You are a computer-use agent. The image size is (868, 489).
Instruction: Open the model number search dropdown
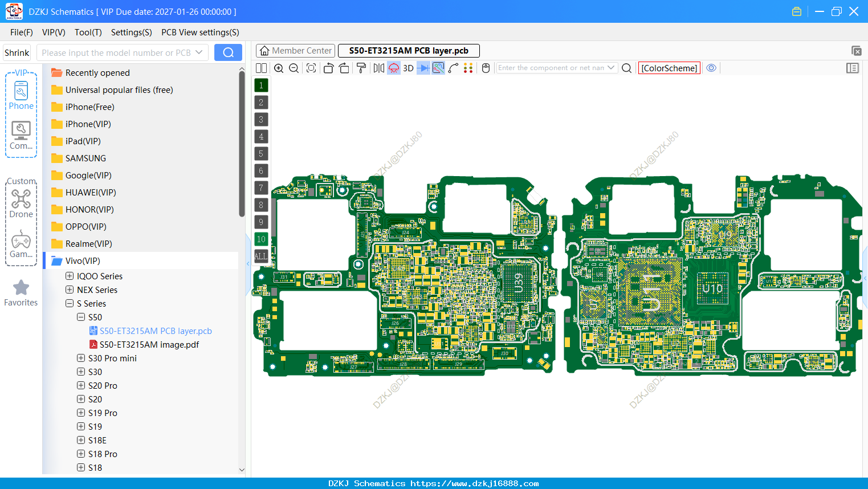point(199,52)
